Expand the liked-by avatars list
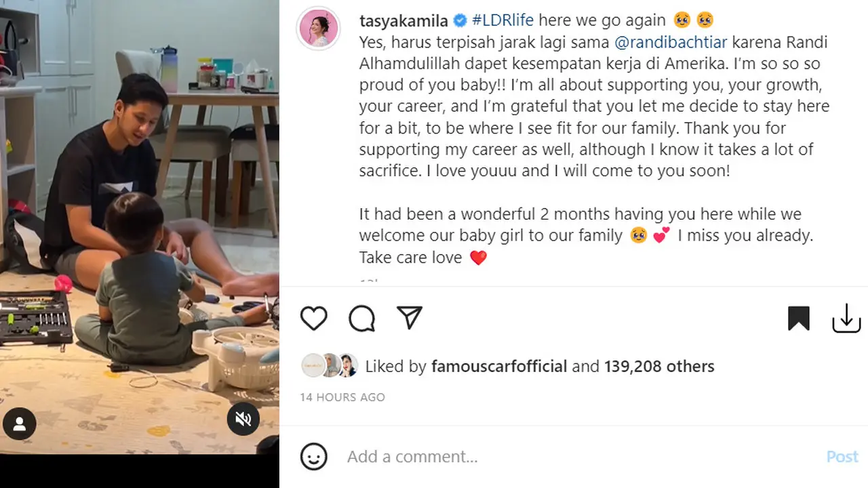This screenshot has height=488, width=868. click(330, 366)
